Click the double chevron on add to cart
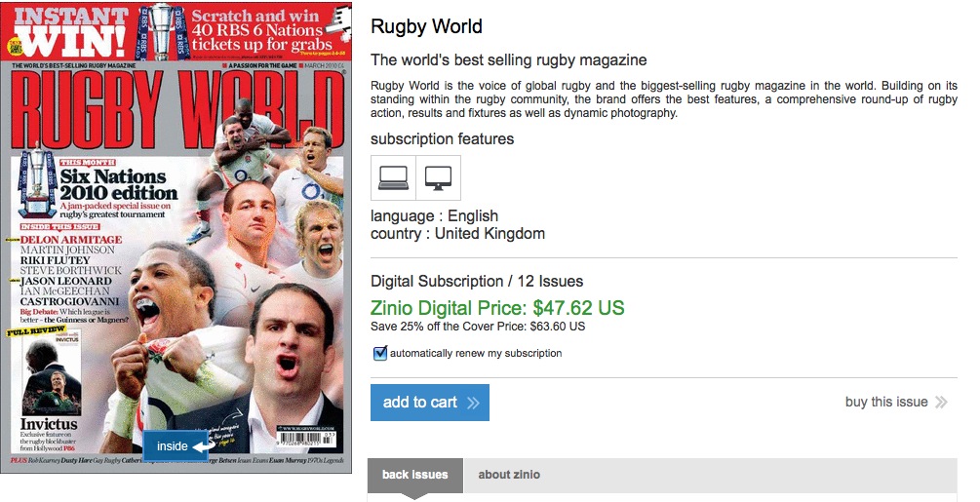This screenshot has height=502, width=980. pyautogui.click(x=473, y=403)
